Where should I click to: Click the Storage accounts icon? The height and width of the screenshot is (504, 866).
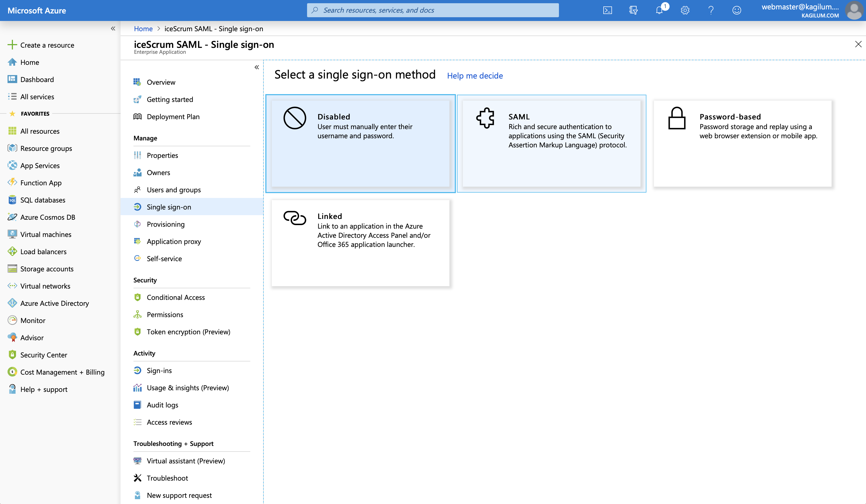pos(12,269)
